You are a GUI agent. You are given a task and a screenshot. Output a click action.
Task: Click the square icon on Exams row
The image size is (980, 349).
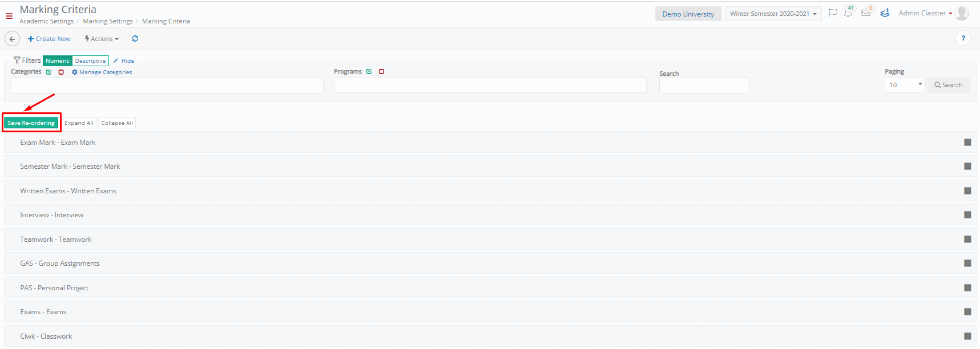(967, 311)
